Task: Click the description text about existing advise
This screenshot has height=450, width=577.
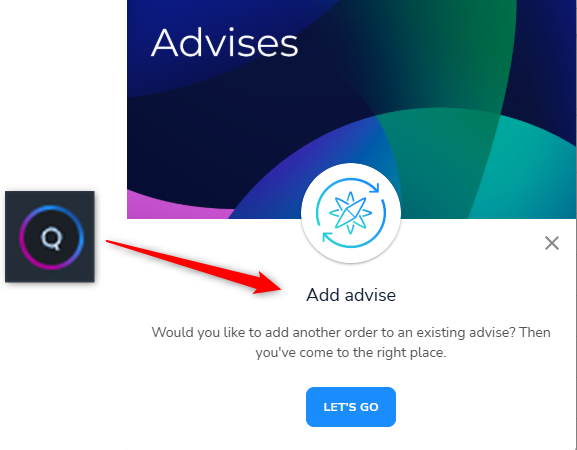Action: tap(351, 342)
